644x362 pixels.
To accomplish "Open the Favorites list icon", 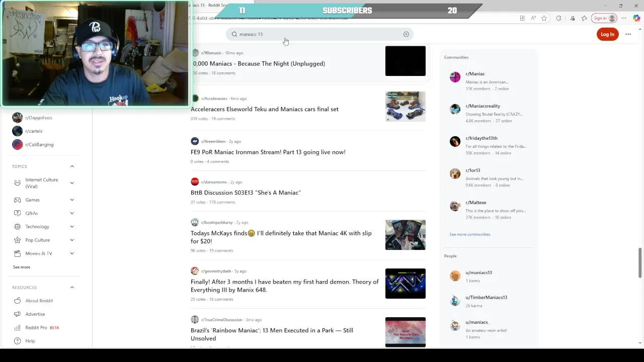I will pos(584,18).
